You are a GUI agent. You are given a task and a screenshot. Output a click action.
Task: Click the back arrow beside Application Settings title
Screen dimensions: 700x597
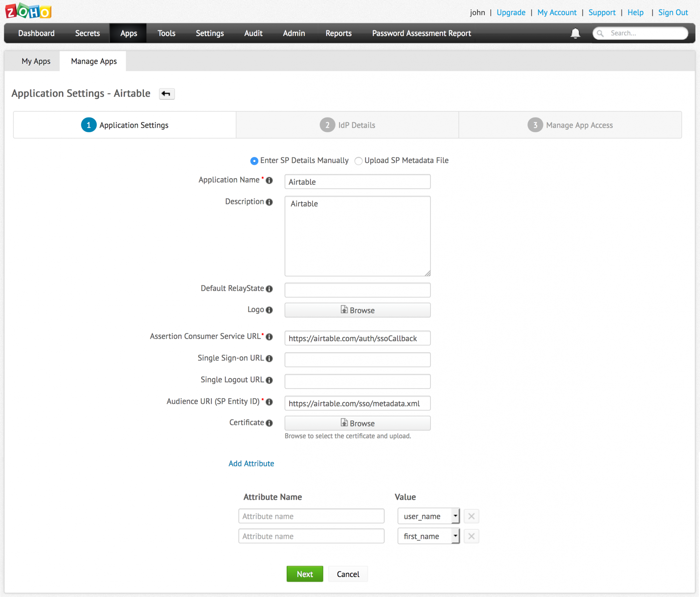coord(167,94)
